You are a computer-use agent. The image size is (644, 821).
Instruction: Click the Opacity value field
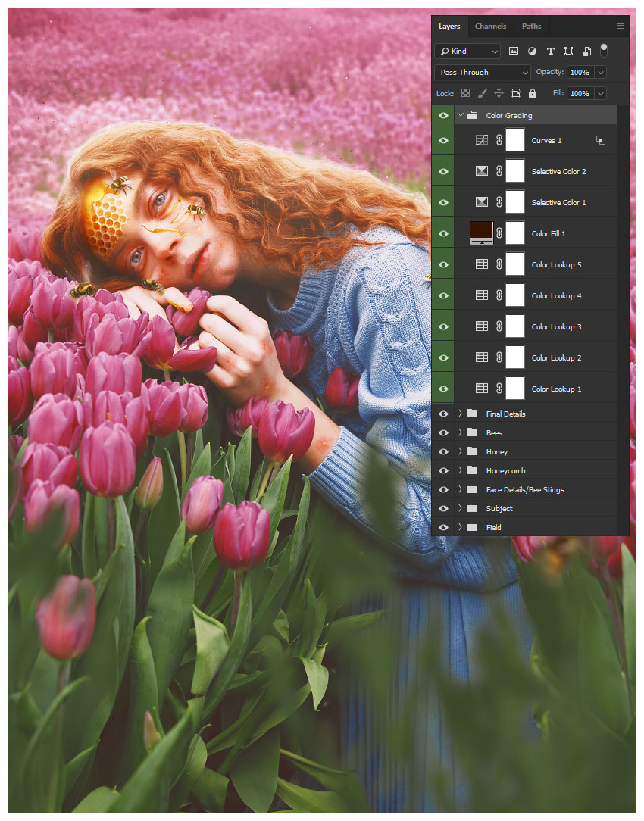580,72
